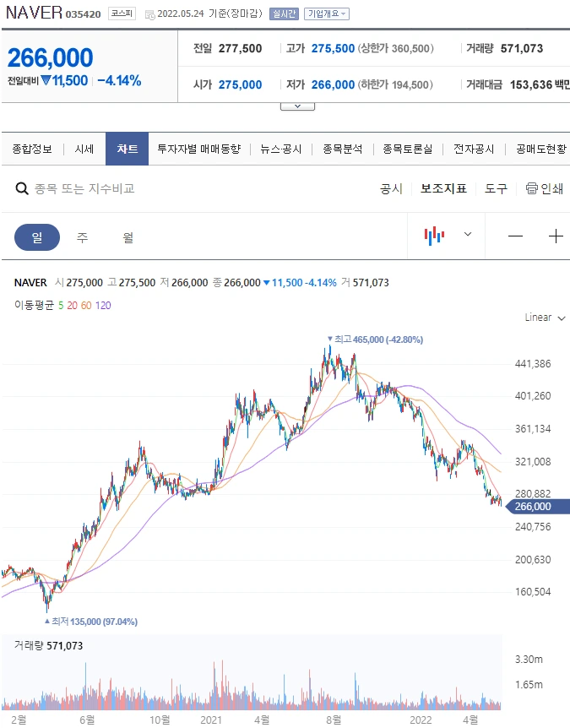This screenshot has width=570, height=728.
Task: Click the 공시 chart option
Action: point(391,188)
